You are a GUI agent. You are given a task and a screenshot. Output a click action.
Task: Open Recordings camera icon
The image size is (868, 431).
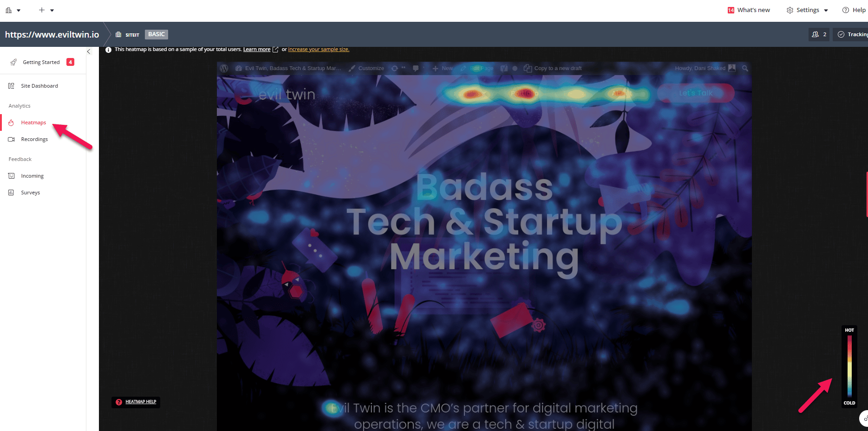coord(11,139)
